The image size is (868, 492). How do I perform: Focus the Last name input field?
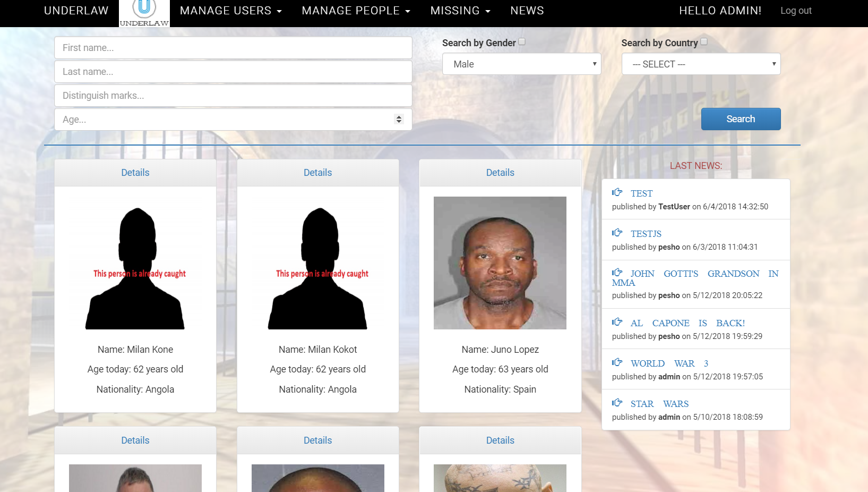tap(233, 72)
